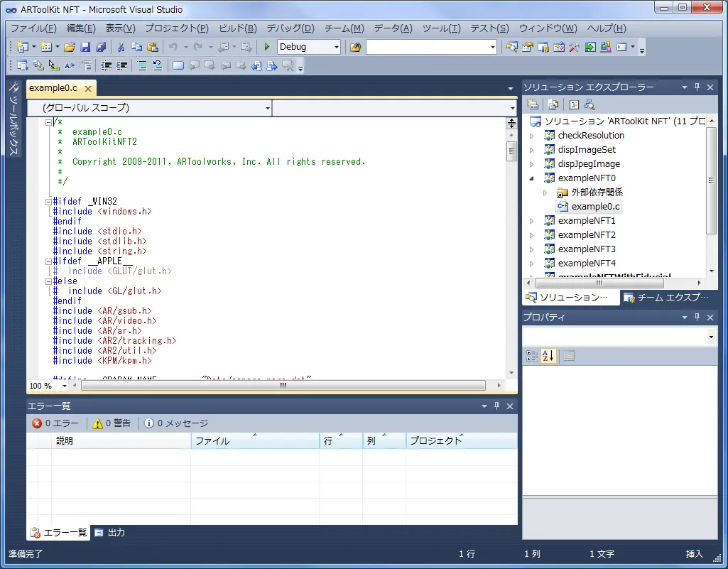Sort error list by ファイル column
The width and height of the screenshot is (728, 569).
[255, 441]
